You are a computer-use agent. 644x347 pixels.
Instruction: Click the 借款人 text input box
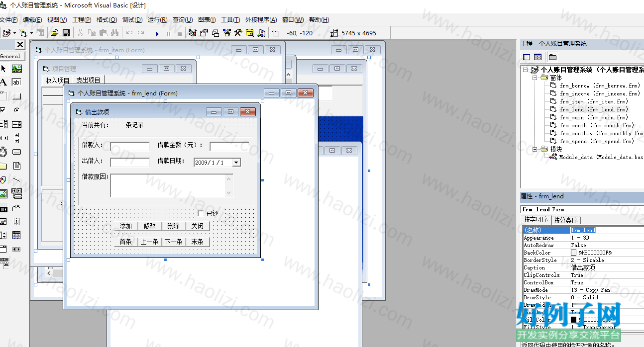pyautogui.click(x=130, y=146)
